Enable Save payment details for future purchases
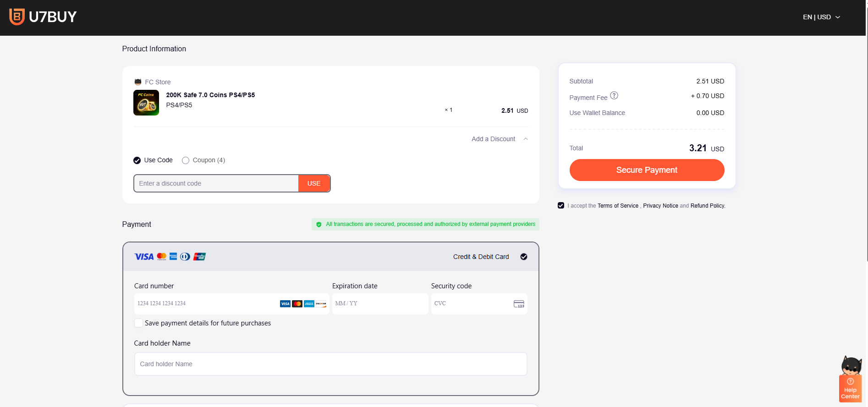This screenshot has width=868, height=407. pos(138,323)
